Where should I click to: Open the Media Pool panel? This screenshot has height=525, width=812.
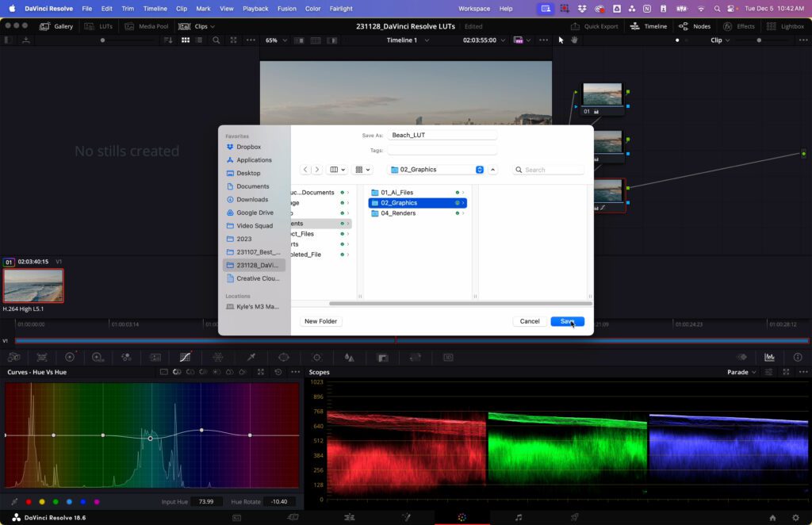pos(147,26)
